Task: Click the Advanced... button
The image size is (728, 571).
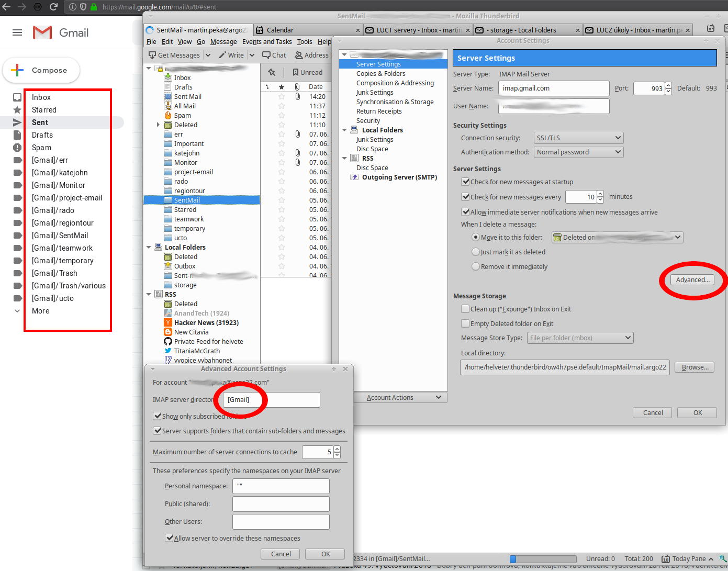Action: 692,280
